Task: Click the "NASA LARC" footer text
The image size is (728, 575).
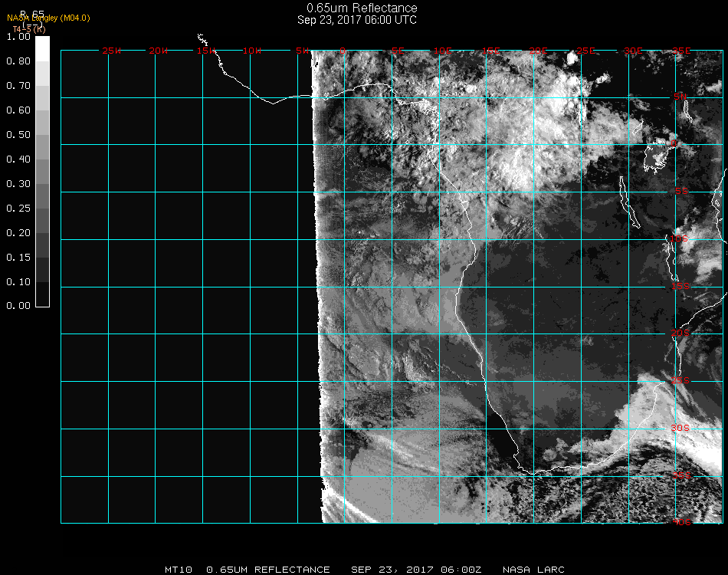Action: pyautogui.click(x=534, y=570)
